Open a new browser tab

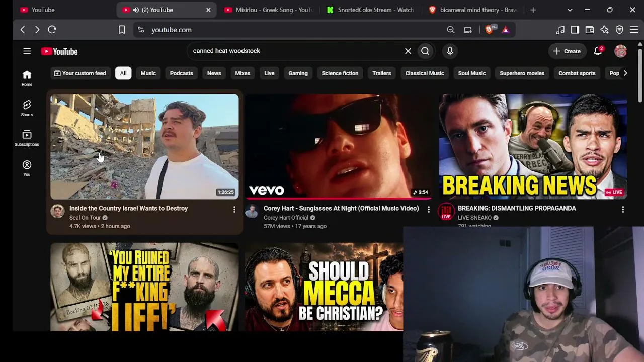point(533,10)
